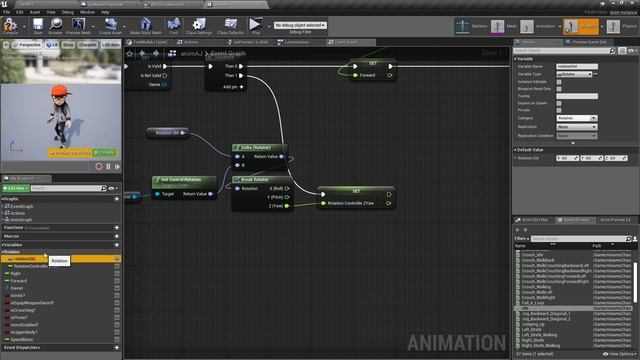
Task: Click the Save toolbar icon
Action: [38, 25]
